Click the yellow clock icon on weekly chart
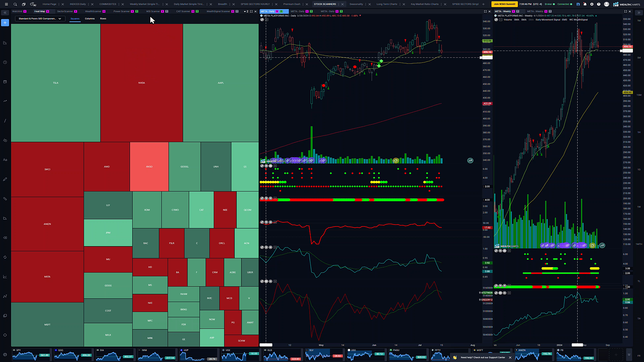Image resolution: width=644 pixels, height=362 pixels. 592,246
